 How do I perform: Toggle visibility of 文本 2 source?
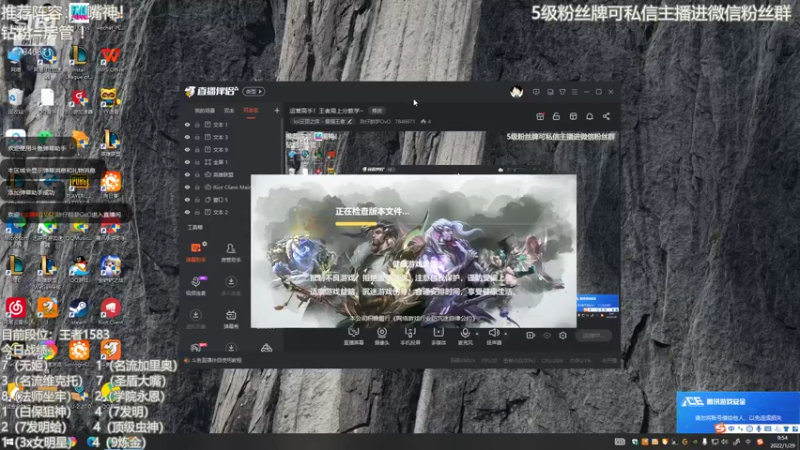coord(187,212)
